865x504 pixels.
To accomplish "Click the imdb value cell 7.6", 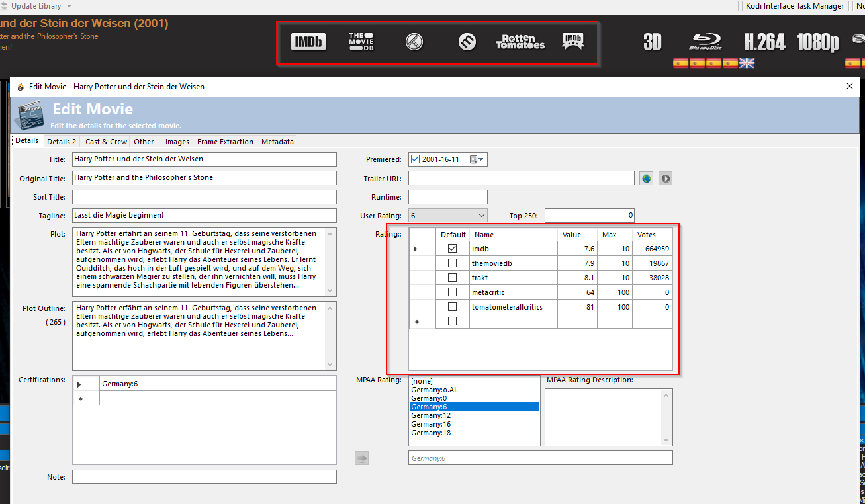I will click(x=577, y=249).
